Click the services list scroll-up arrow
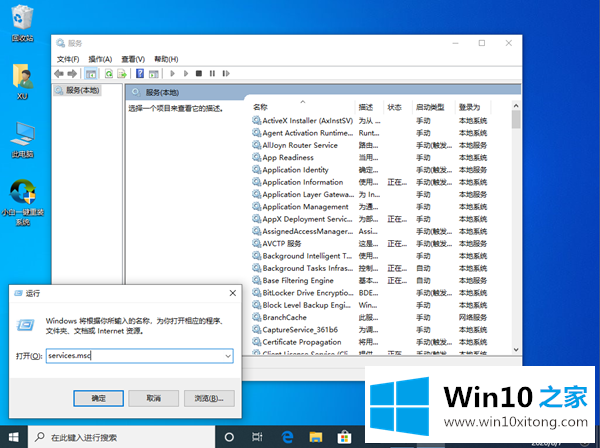Image resolution: width=600 pixels, height=448 pixels. 516,106
